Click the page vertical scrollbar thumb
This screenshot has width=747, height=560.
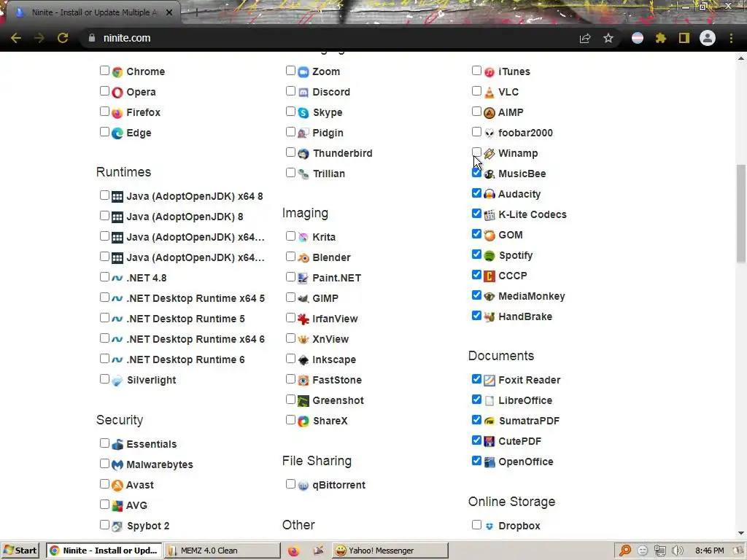[741, 214]
